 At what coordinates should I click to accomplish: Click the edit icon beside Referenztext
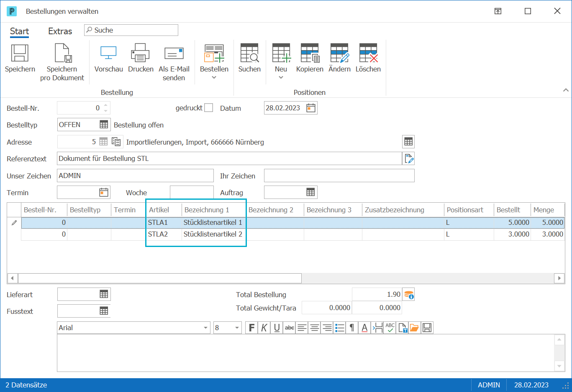(x=408, y=158)
